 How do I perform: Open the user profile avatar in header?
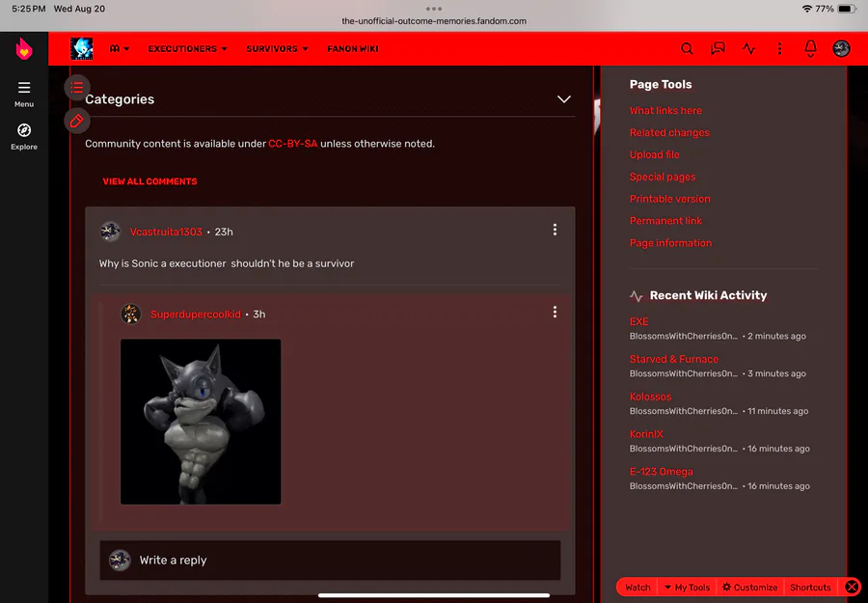(841, 49)
